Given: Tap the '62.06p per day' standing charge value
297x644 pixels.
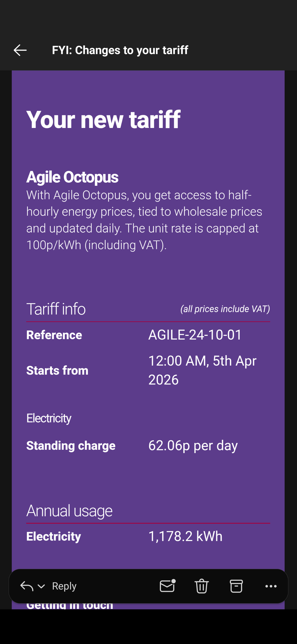Looking at the screenshot, I should (193, 446).
